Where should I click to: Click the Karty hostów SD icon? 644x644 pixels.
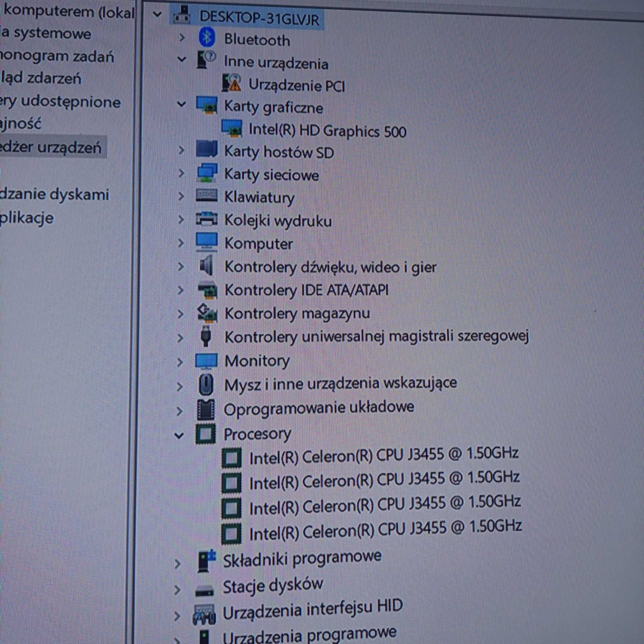[x=207, y=149]
